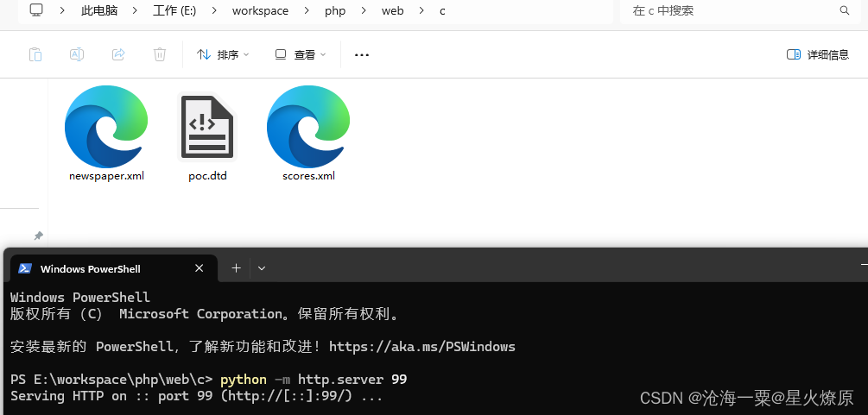Select the Windows PowerShell terminal tab
The width and height of the screenshot is (868, 415).
(112, 269)
